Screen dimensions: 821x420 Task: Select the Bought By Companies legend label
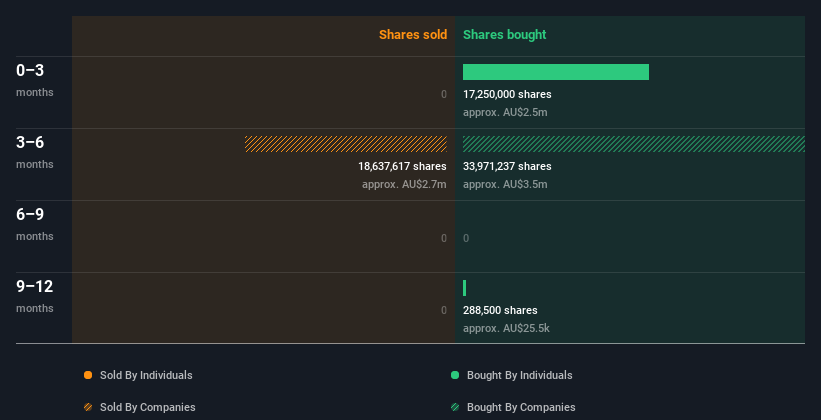[x=521, y=407]
